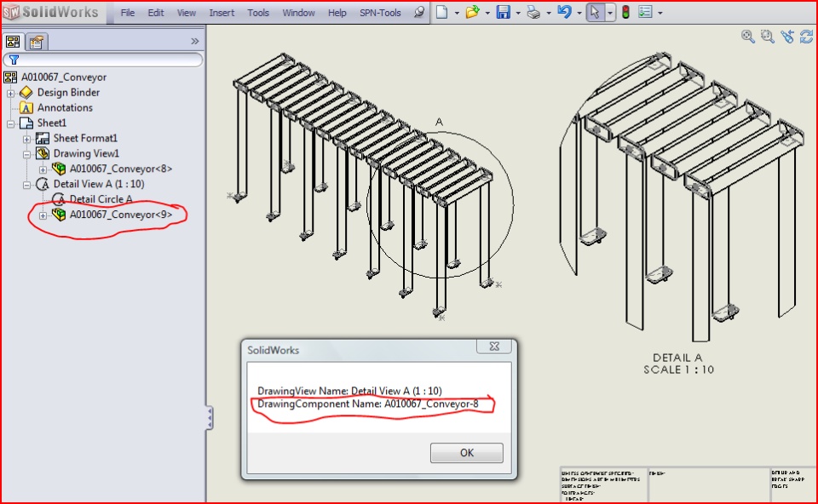The height and width of the screenshot is (504, 818).
Task: Collapse the Sheet1 node
Action: click(10, 124)
